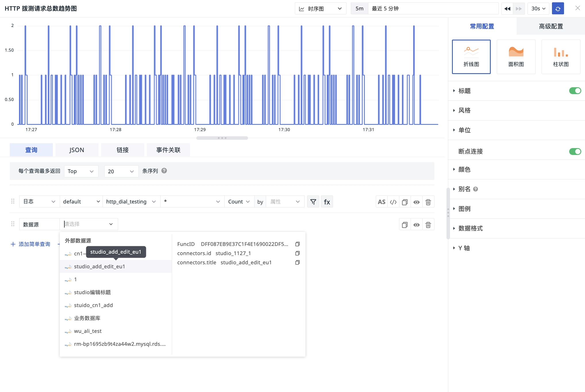The height and width of the screenshot is (392, 585).
Task: Open the http_dial_testing source dropdown
Action: (x=131, y=201)
